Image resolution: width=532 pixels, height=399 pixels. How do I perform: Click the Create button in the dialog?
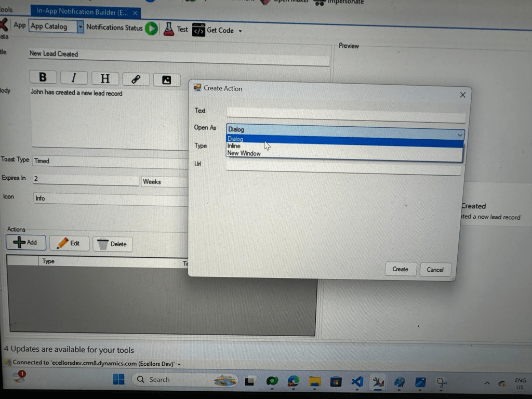point(400,269)
